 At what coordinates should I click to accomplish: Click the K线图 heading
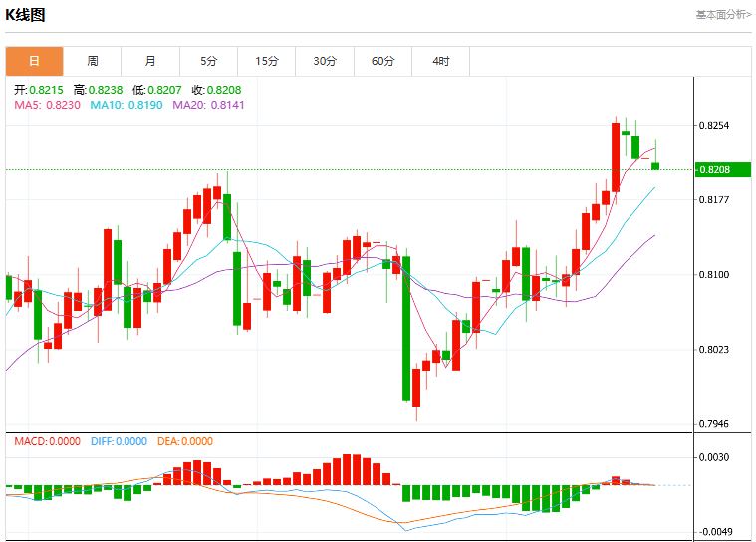point(25,15)
